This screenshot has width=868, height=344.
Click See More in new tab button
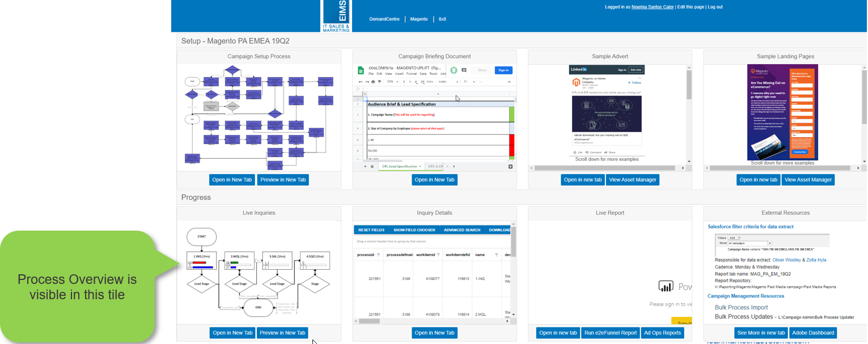coord(760,333)
